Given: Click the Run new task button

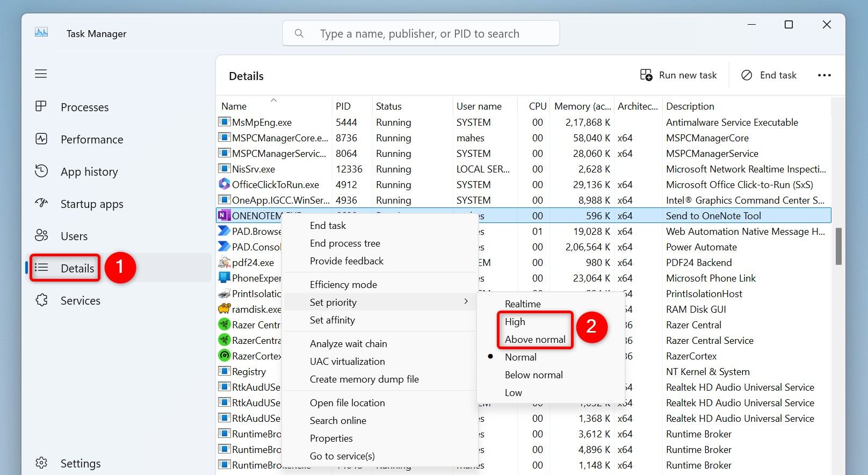Looking at the screenshot, I should (x=678, y=76).
